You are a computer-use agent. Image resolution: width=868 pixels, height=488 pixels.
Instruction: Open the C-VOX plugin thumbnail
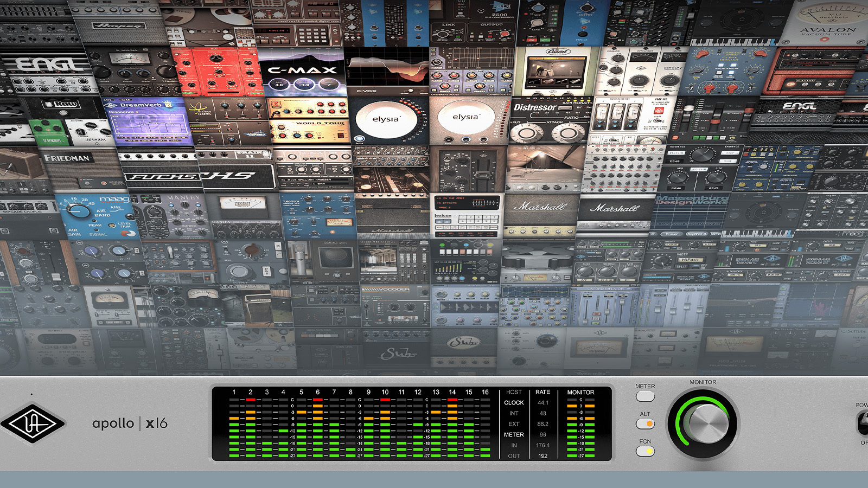387,72
